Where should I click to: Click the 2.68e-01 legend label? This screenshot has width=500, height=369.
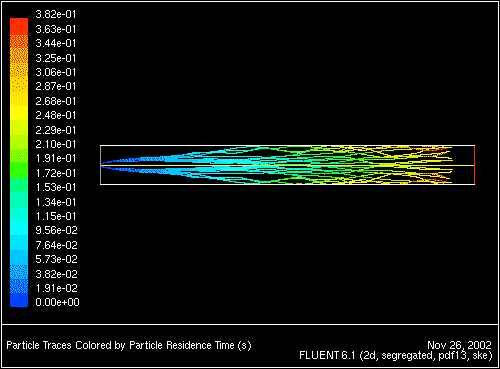56,101
